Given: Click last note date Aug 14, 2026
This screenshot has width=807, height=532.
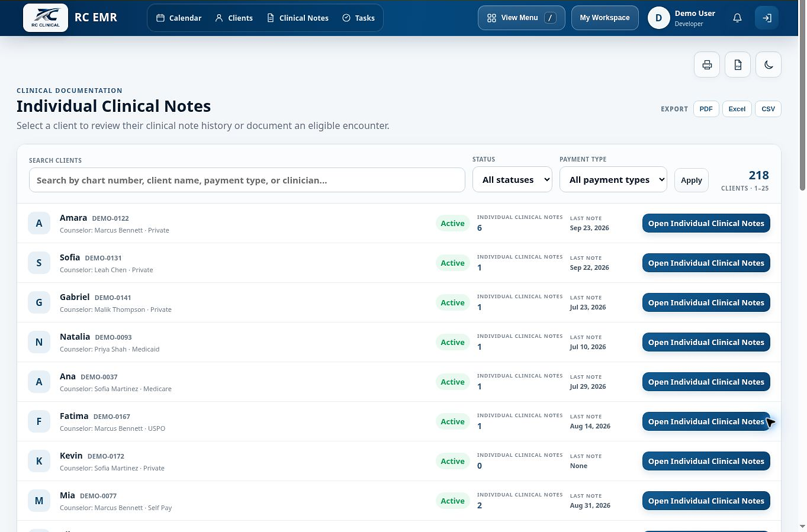Looking at the screenshot, I should coord(590,426).
